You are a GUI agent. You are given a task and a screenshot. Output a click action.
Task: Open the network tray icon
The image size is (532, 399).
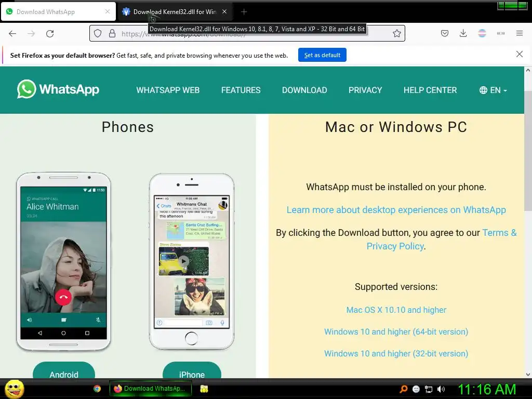pyautogui.click(x=429, y=389)
